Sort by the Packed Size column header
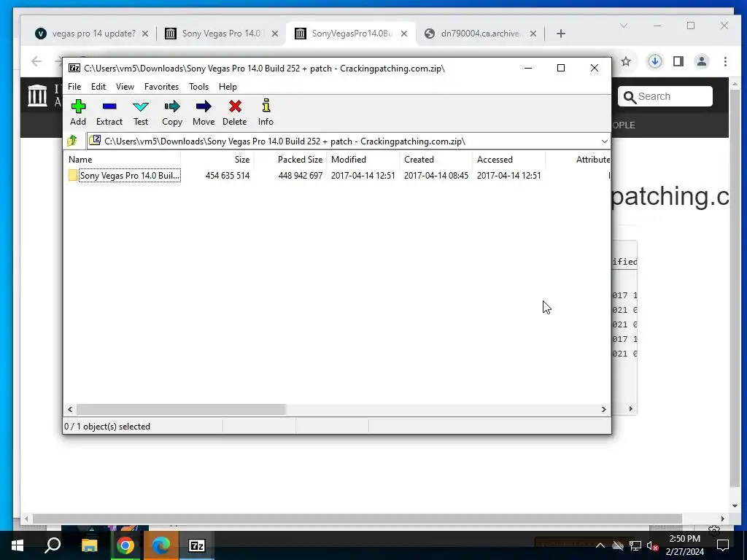This screenshot has height=560, width=747. (290, 160)
